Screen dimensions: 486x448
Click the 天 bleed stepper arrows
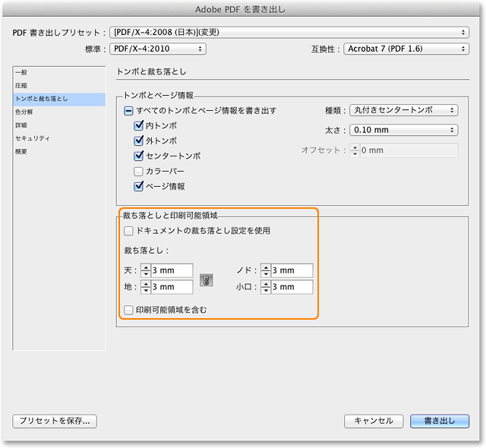[x=145, y=271]
